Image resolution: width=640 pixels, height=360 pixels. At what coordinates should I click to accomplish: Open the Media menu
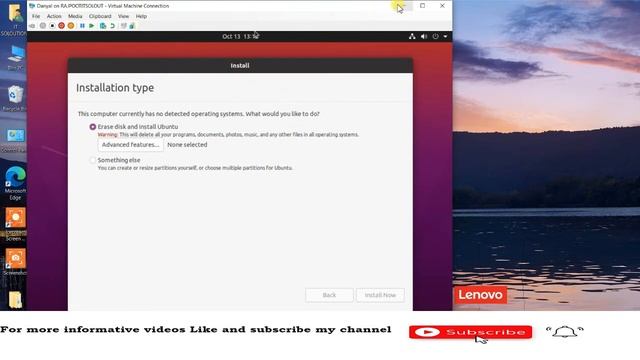click(75, 16)
